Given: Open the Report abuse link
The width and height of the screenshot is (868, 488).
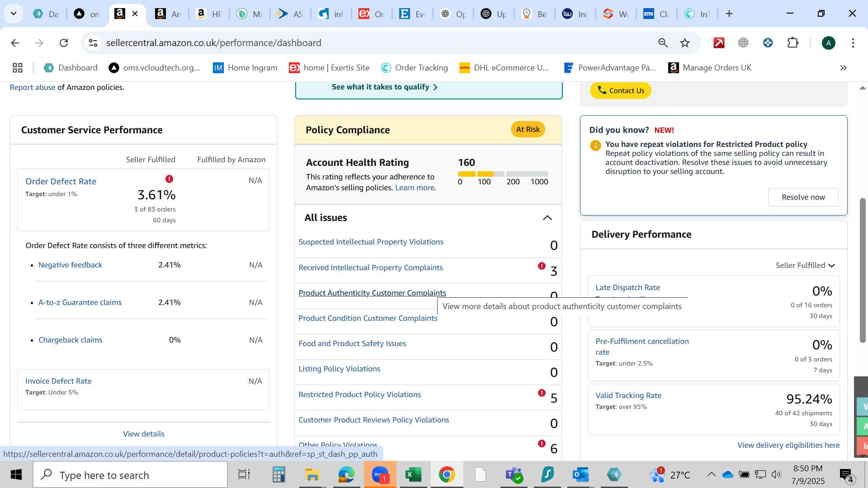Looking at the screenshot, I should click(33, 87).
